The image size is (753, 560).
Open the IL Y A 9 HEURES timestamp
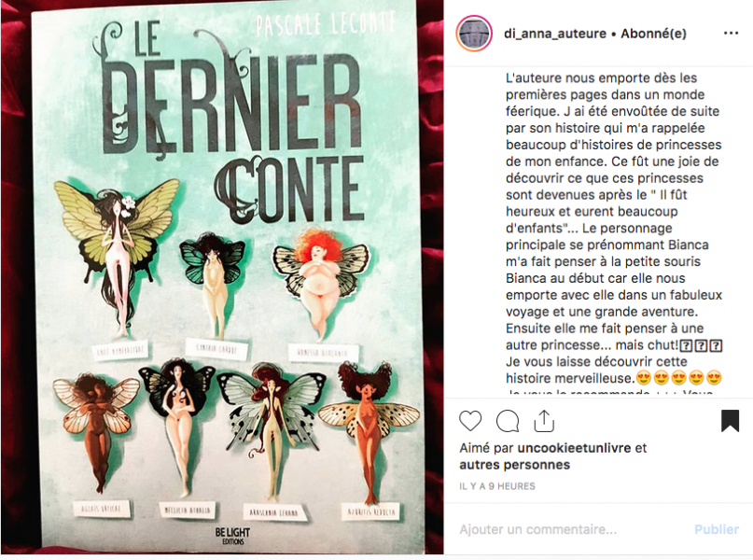point(497,486)
